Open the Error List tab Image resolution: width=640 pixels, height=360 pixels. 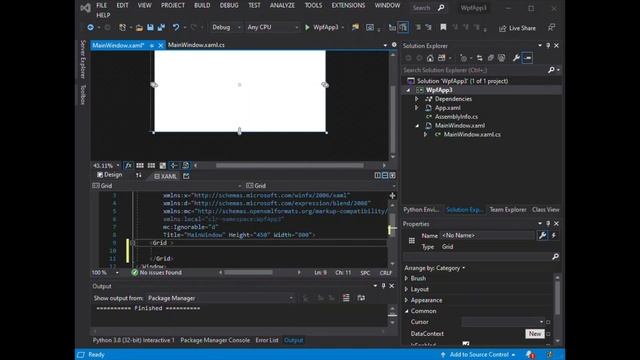(267, 340)
